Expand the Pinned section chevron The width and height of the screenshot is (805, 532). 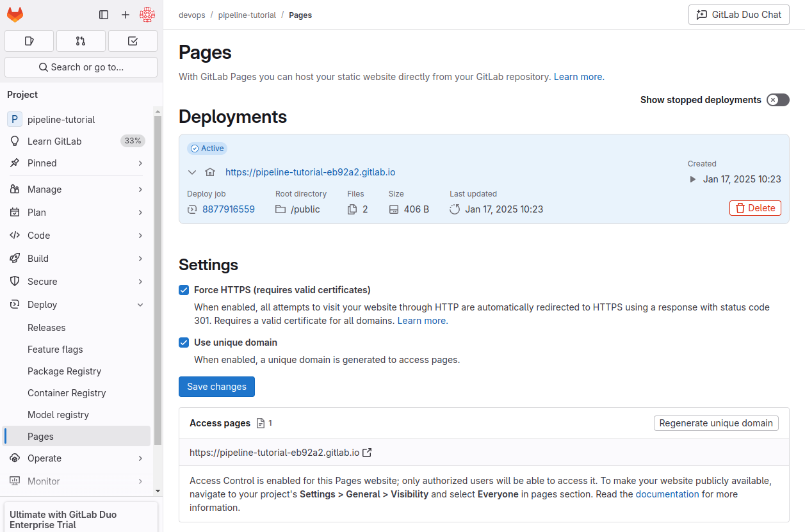(140, 163)
